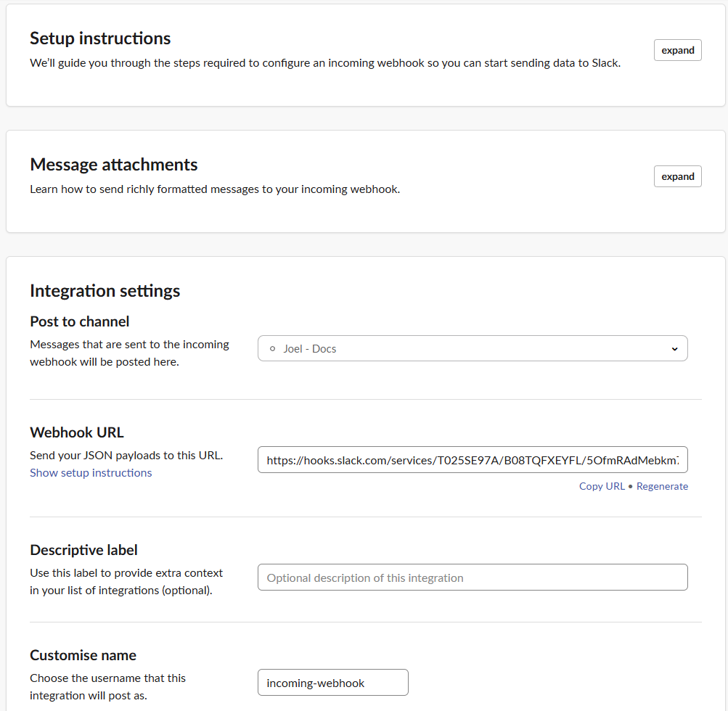The height and width of the screenshot is (711, 728).
Task: Click the circle icon beside Joel - Docs
Action: pyautogui.click(x=273, y=349)
